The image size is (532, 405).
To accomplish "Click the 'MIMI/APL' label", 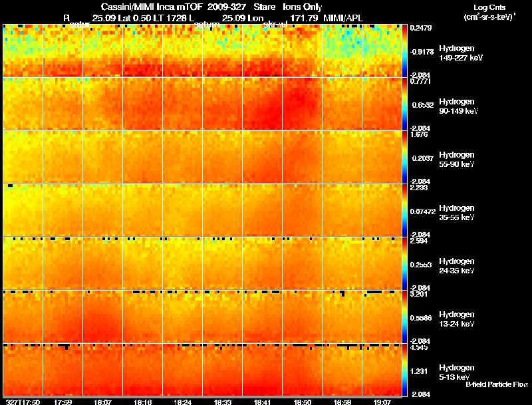I will 343,18.
